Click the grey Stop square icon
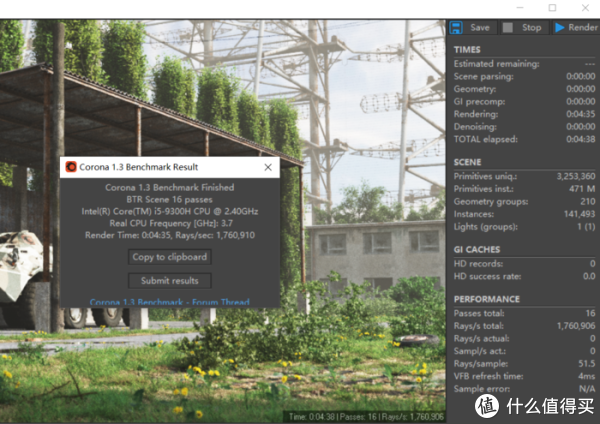This screenshot has width=600, height=424. click(x=508, y=28)
